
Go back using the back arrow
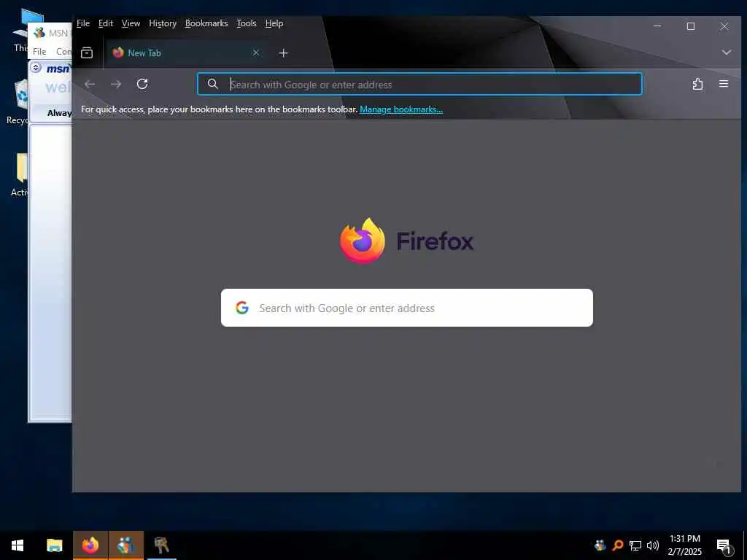click(x=90, y=85)
